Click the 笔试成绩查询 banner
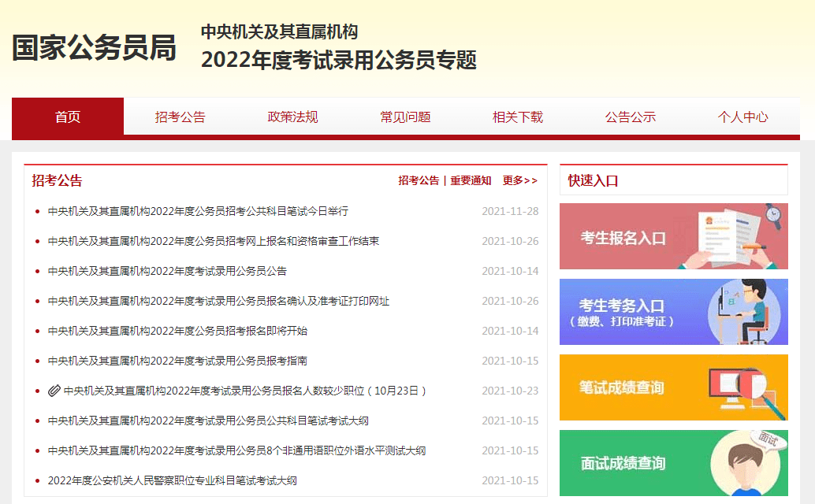 674,387
